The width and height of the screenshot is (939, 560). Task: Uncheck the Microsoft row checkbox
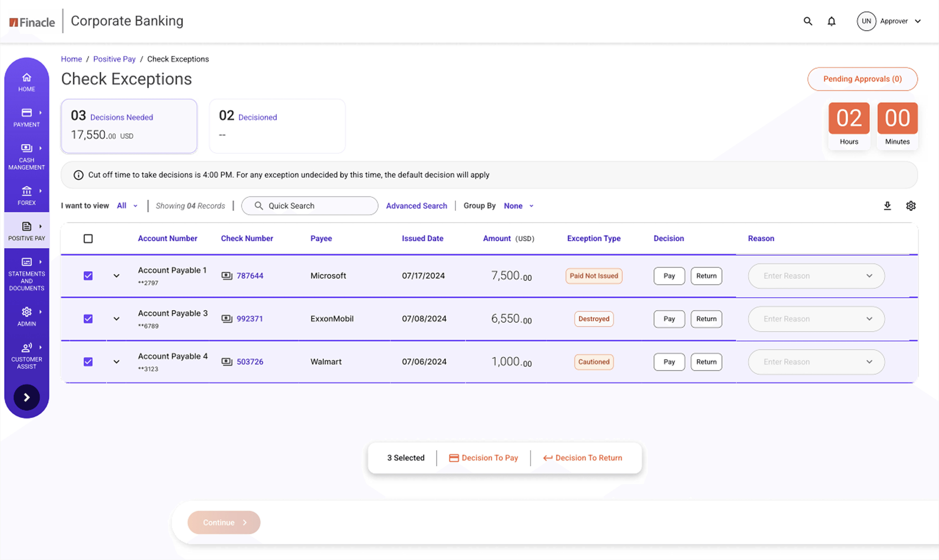point(88,276)
